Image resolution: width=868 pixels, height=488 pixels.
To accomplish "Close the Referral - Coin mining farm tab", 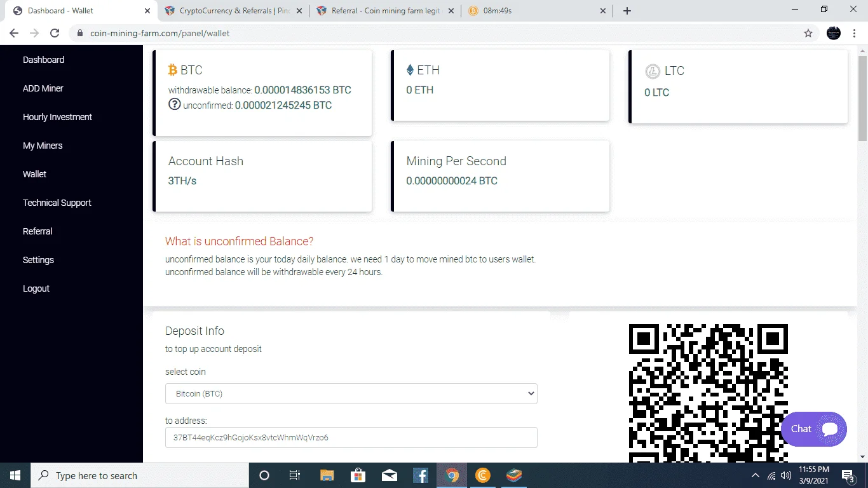I will (x=451, y=11).
